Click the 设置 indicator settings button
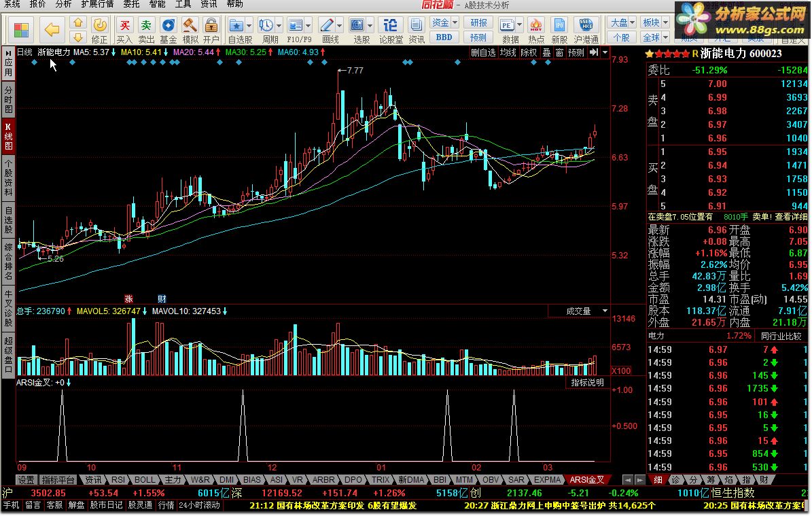This screenshot has height=516, width=812. point(26,480)
